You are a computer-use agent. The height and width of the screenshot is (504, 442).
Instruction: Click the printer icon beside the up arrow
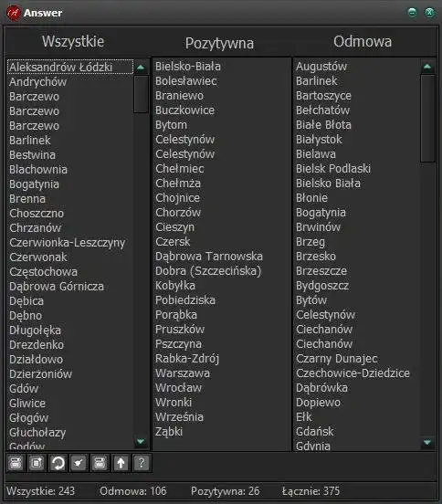tap(100, 463)
